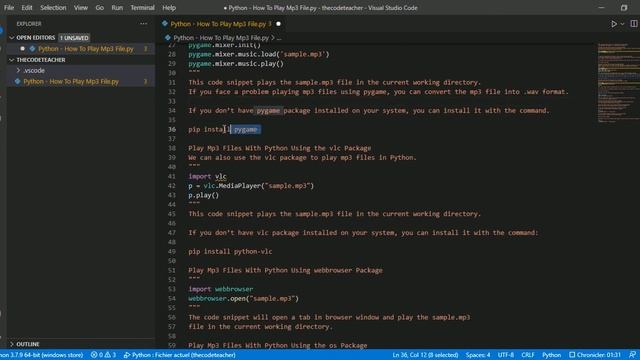Viewport: 640px width, 360px height.
Task: Click Python file icon in Open Editors
Action: pyautogui.click(x=32, y=49)
